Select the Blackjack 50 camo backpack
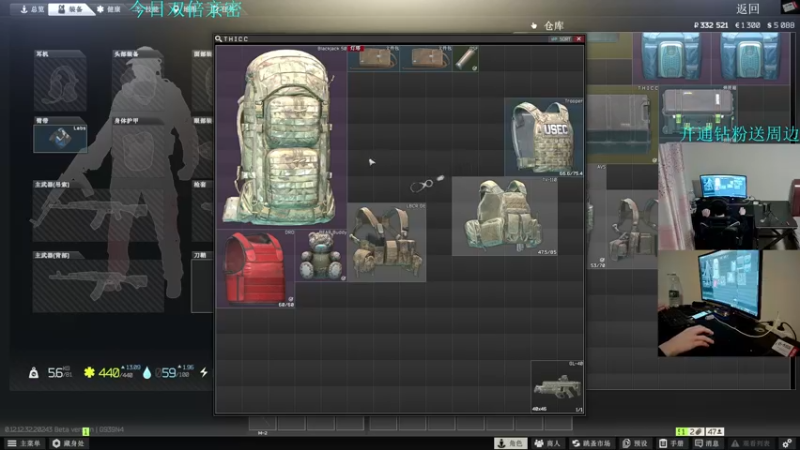Screen dimensions: 800x450 [282, 137]
